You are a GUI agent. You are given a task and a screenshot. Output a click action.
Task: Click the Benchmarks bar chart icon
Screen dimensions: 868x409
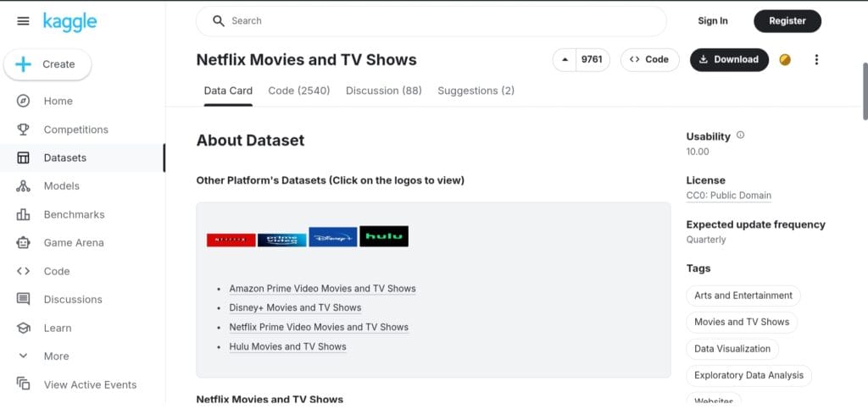(x=23, y=214)
